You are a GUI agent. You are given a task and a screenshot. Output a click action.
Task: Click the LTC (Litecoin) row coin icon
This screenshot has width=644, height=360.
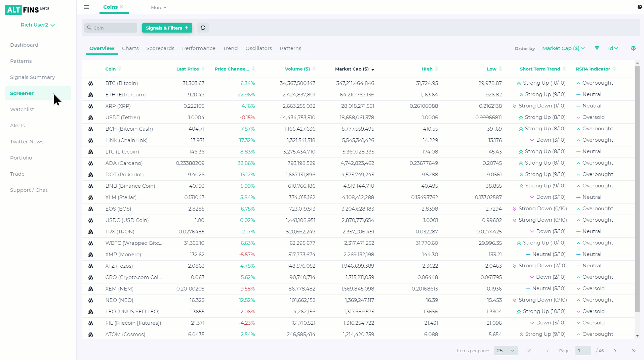pyautogui.click(x=91, y=152)
